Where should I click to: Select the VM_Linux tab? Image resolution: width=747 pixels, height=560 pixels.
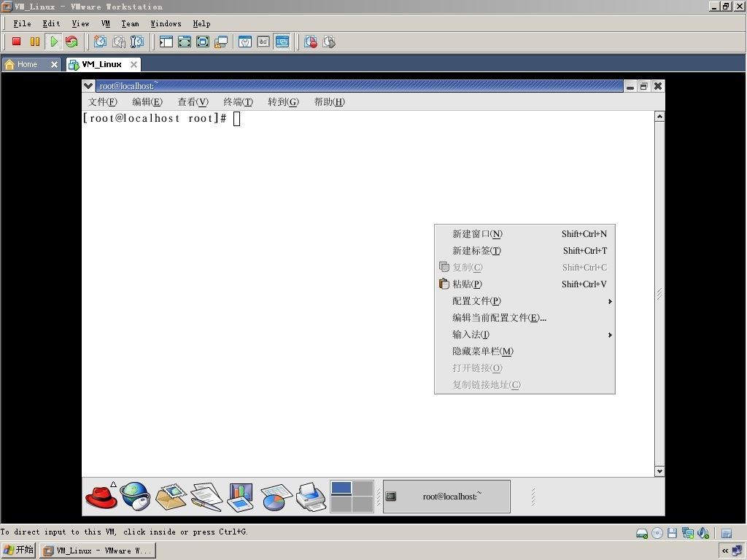[102, 64]
